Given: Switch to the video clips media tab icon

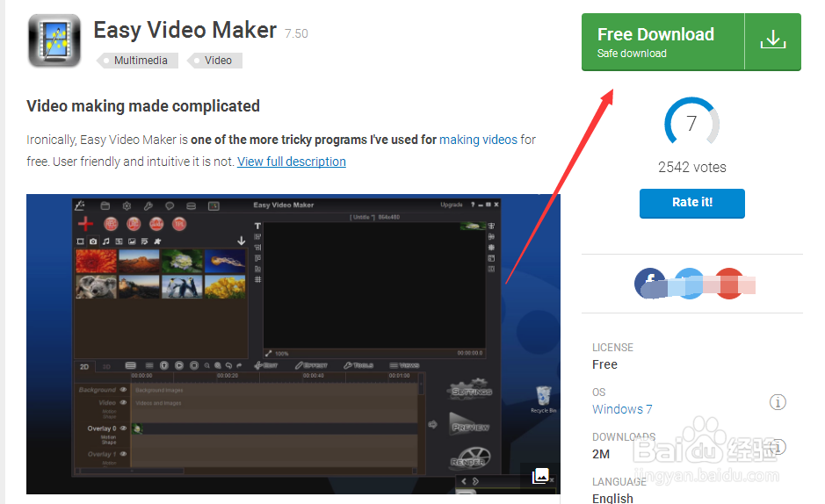Looking at the screenshot, I should 81,241.
